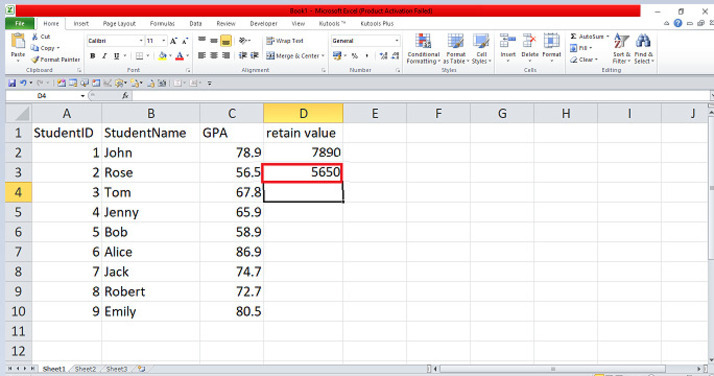Align cell text left
The image size is (714, 376).
(202, 56)
